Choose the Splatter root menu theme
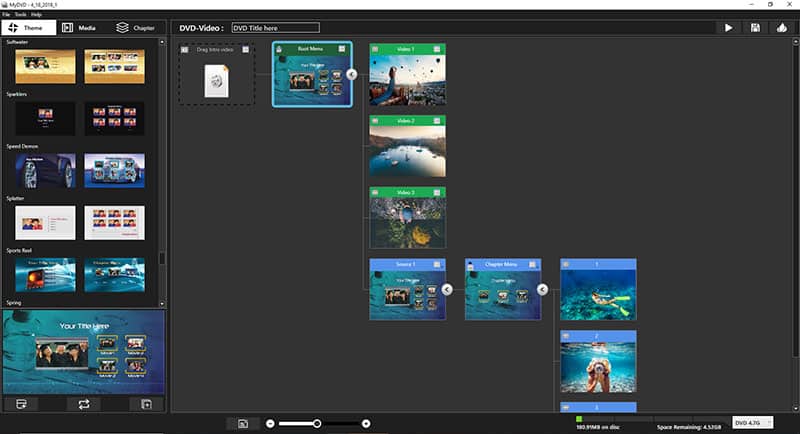 pos(45,222)
